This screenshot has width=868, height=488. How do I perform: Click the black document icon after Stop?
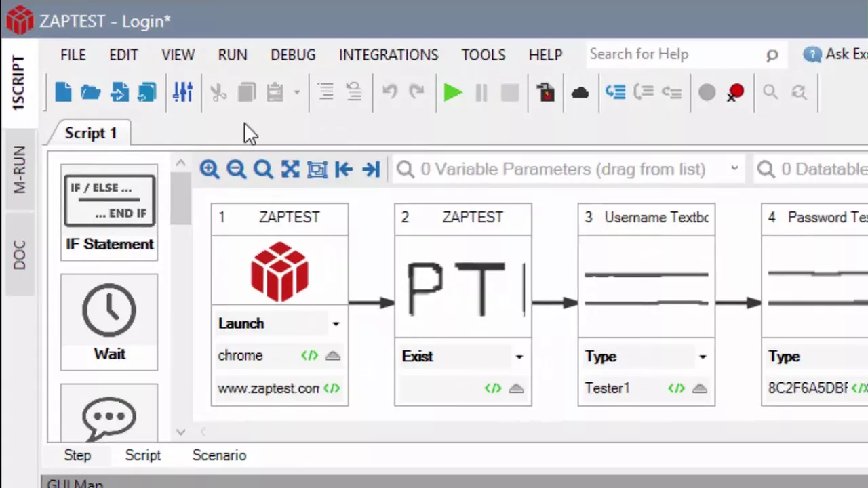pos(546,92)
